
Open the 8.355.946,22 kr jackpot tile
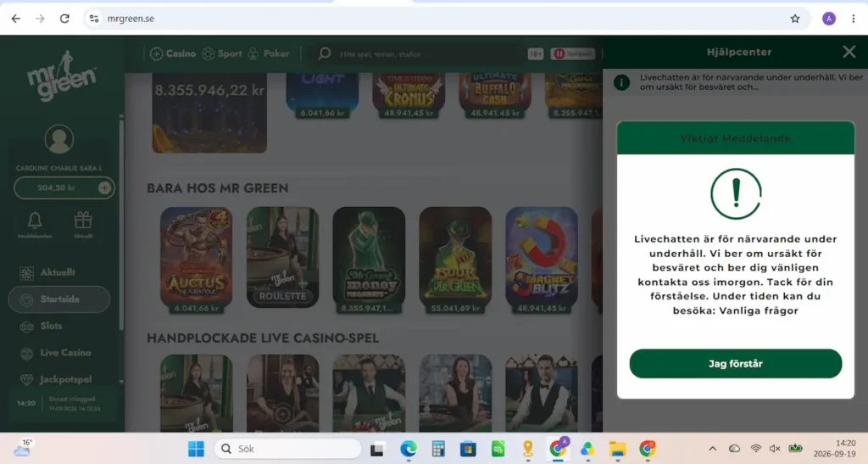tap(209, 113)
